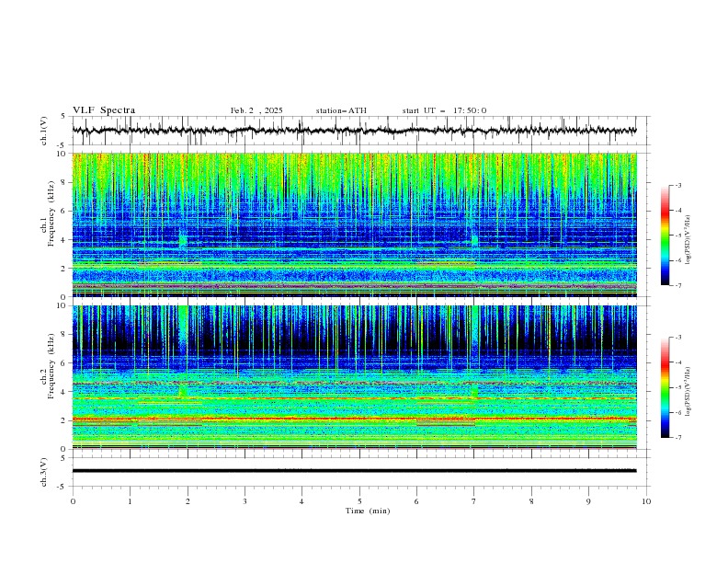
Task: Click the "ch.3(V)" waveform axis label
Action: click(x=44, y=472)
